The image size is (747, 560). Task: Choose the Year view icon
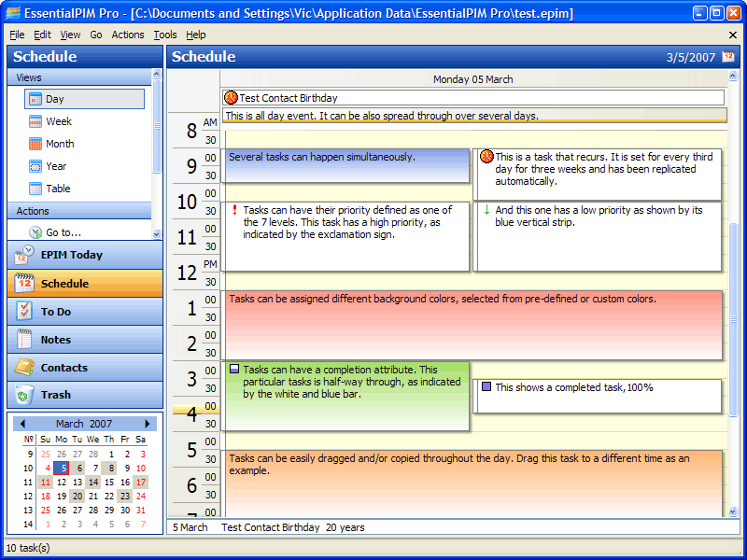35,166
